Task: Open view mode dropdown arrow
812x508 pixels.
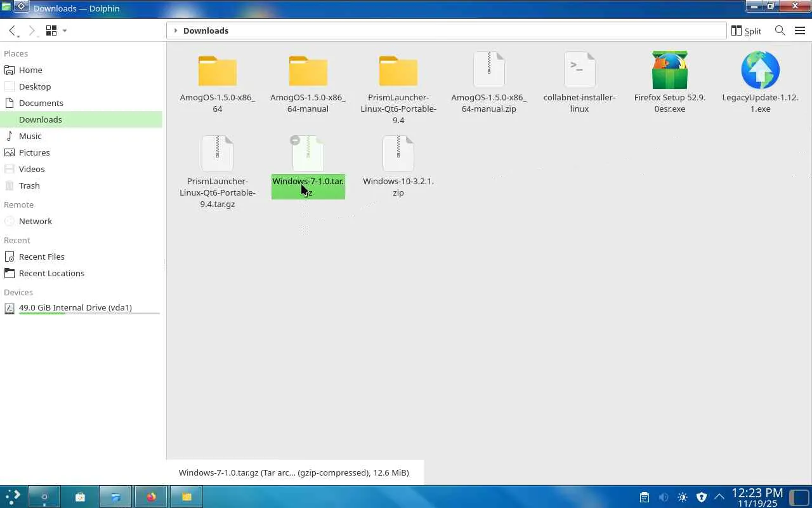Action: click(65, 30)
